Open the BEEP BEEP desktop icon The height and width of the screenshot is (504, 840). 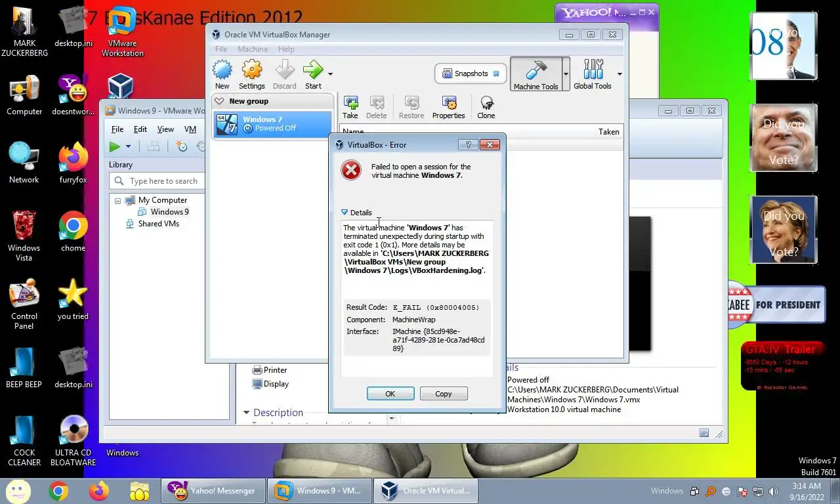24,368
